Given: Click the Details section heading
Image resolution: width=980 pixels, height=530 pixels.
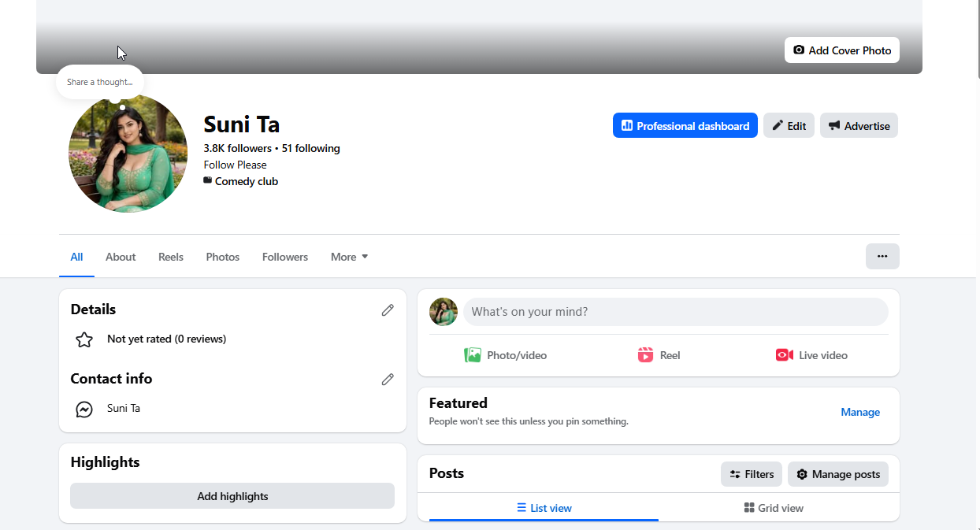Looking at the screenshot, I should (93, 309).
